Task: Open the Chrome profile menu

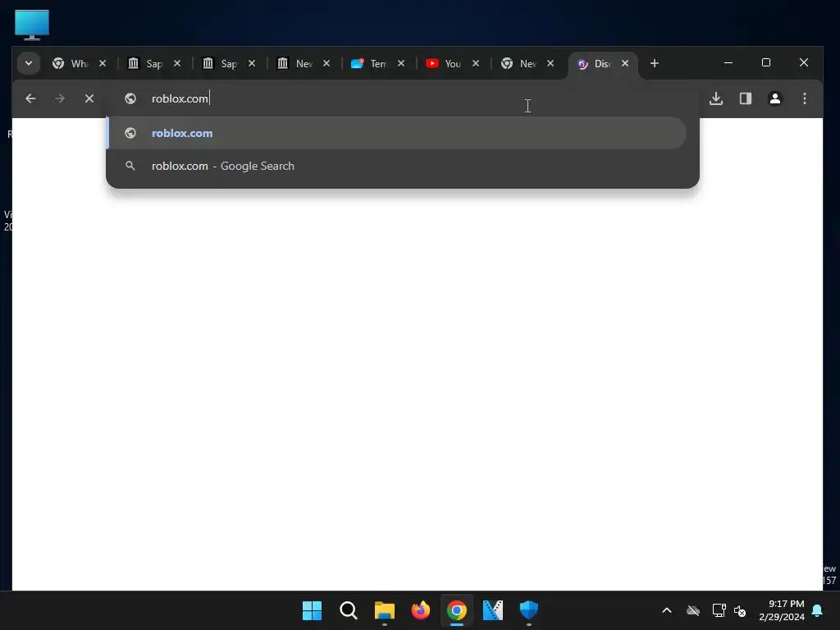Action: tap(775, 98)
